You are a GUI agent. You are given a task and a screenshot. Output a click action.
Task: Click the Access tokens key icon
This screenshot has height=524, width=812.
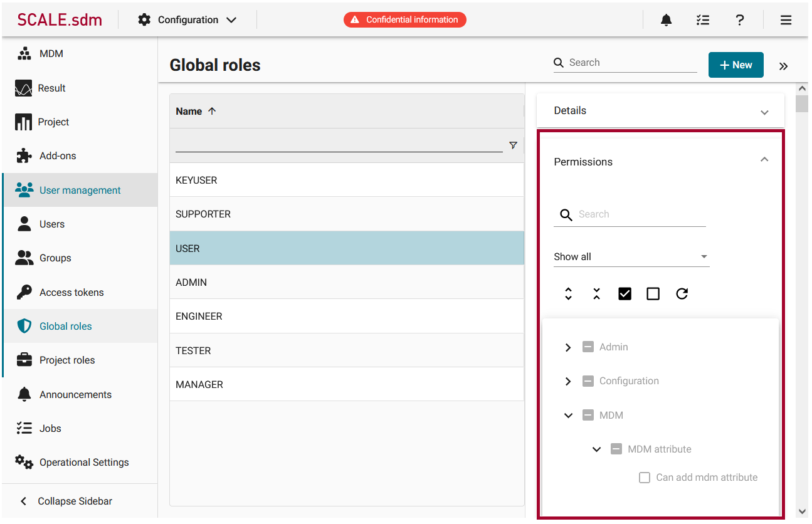click(24, 292)
